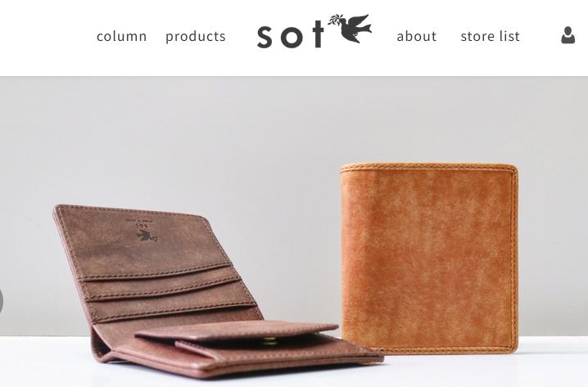Open the column menu item
Image resolution: width=588 pixels, height=387 pixels.
[121, 36]
